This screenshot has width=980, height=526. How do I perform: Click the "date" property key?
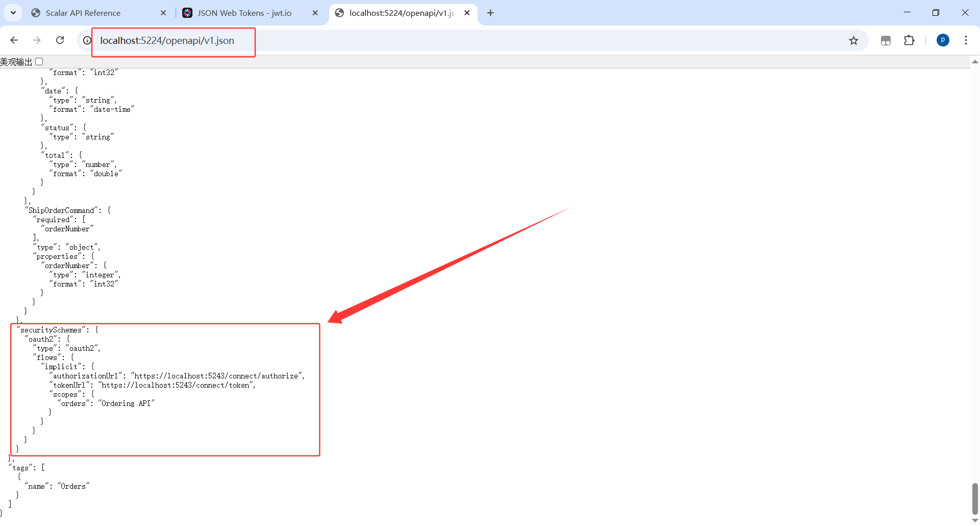pyautogui.click(x=53, y=91)
